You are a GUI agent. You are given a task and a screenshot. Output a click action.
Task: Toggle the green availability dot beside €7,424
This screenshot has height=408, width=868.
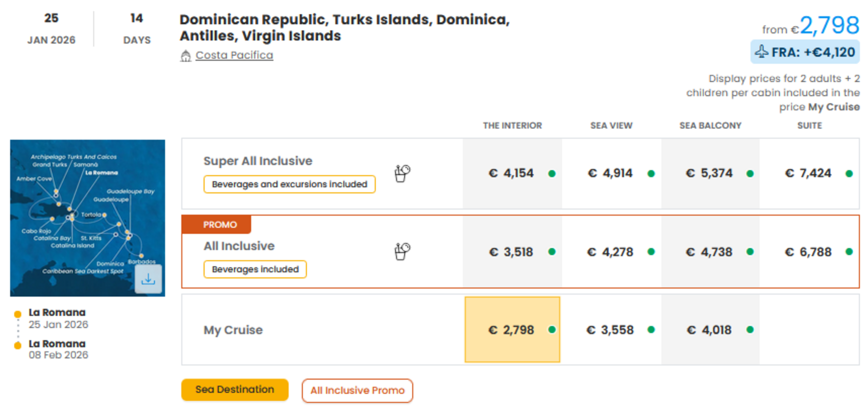tap(848, 173)
